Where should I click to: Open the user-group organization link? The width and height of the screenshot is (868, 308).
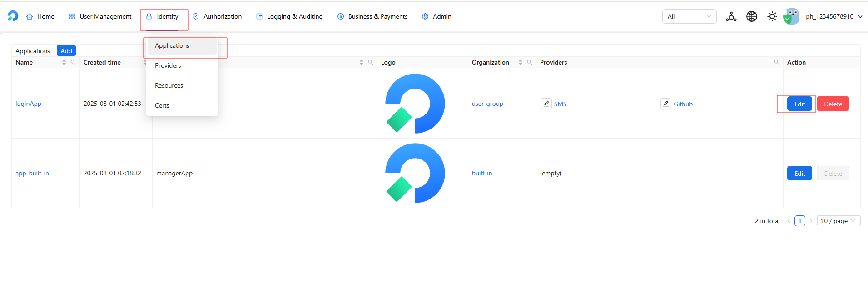(487, 104)
